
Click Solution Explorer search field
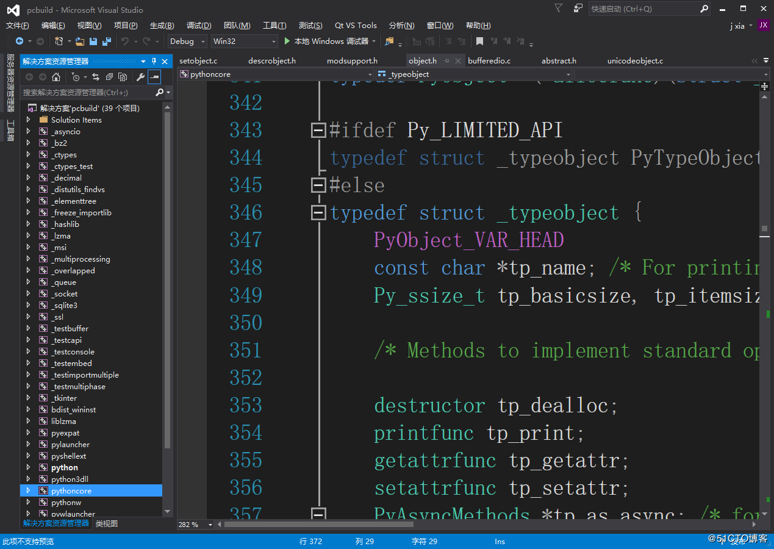pos(87,92)
